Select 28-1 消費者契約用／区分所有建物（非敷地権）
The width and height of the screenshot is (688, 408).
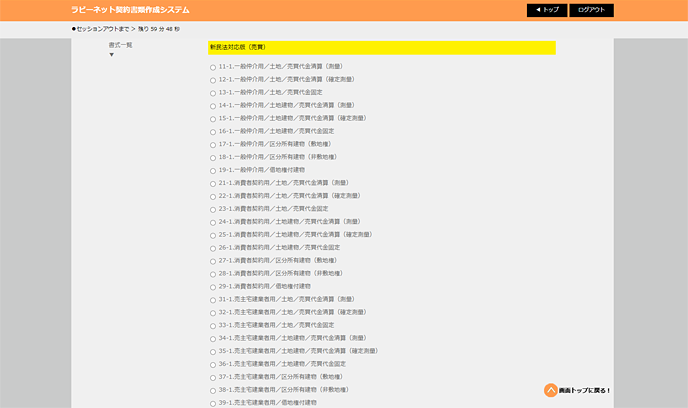point(213,275)
